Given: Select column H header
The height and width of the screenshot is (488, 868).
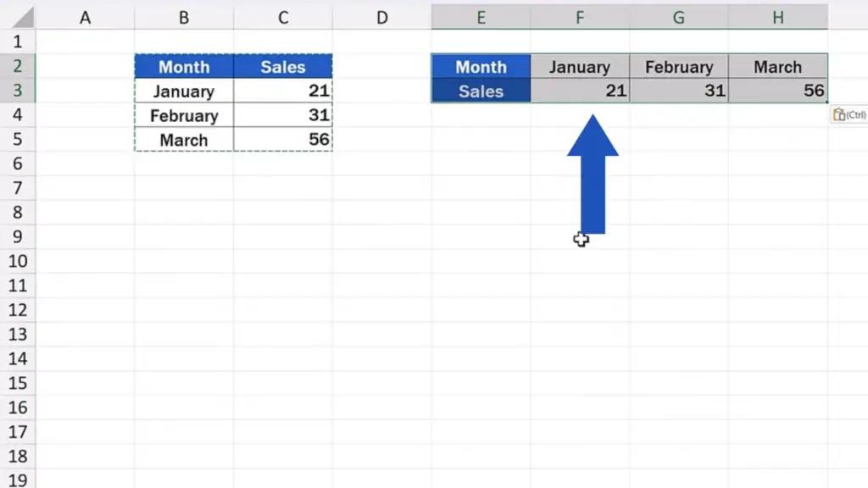Looking at the screenshot, I should coord(778,17).
